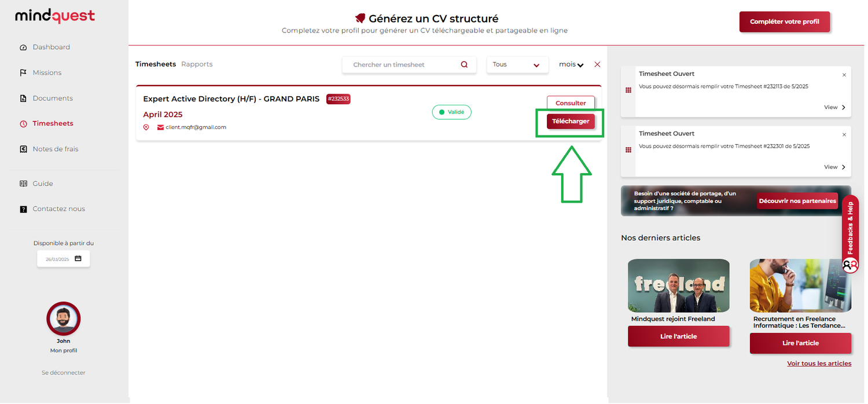Click the grid icon on the #232113 notification
The width and height of the screenshot is (868, 404).
pyautogui.click(x=628, y=90)
